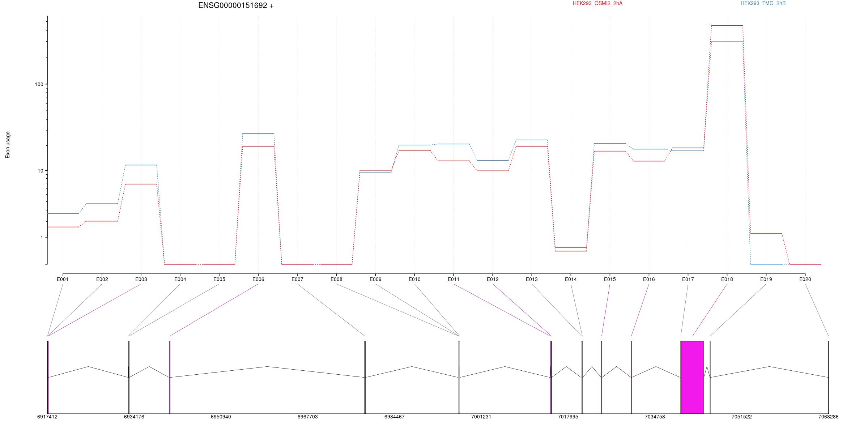Click exon label E003
This screenshot has height=434, width=868.
coord(141,279)
